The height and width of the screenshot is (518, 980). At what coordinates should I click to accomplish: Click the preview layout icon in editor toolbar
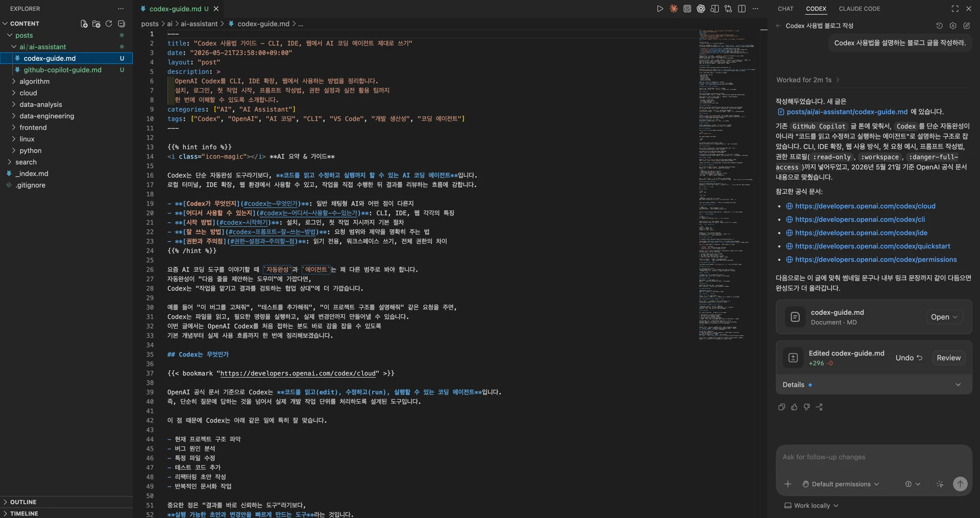688,9
